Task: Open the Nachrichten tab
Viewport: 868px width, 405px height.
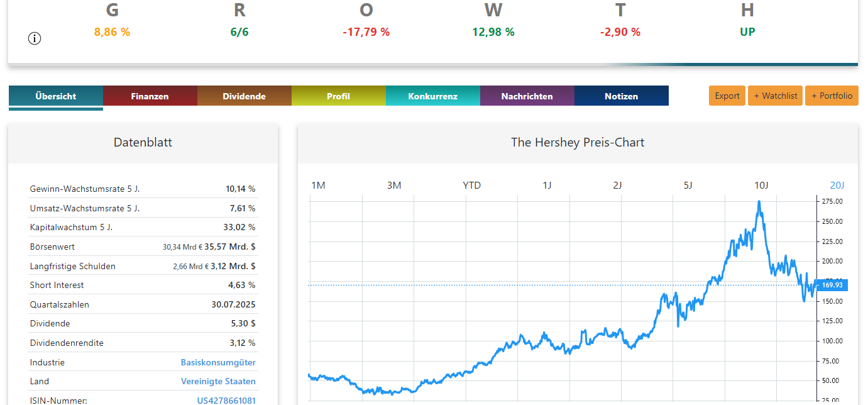Action: tap(527, 96)
